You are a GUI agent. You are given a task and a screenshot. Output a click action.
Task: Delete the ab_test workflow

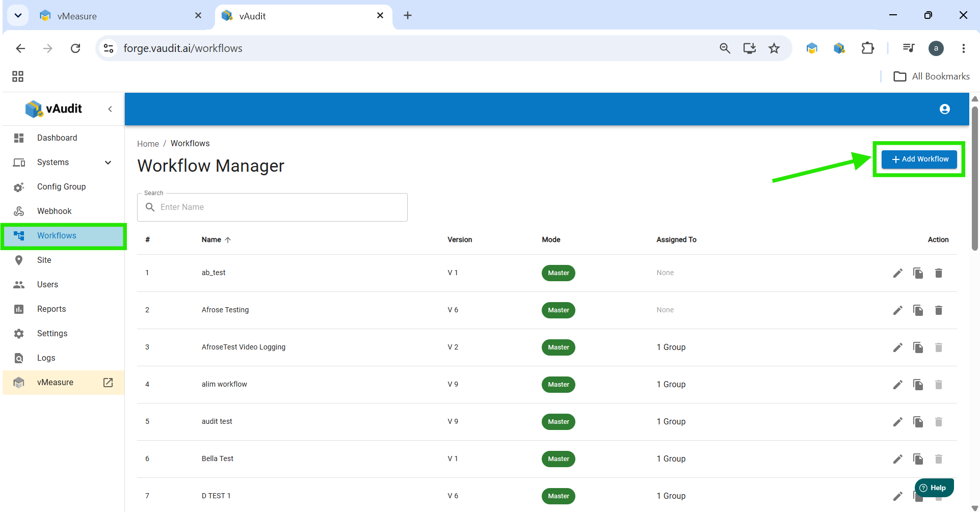938,273
